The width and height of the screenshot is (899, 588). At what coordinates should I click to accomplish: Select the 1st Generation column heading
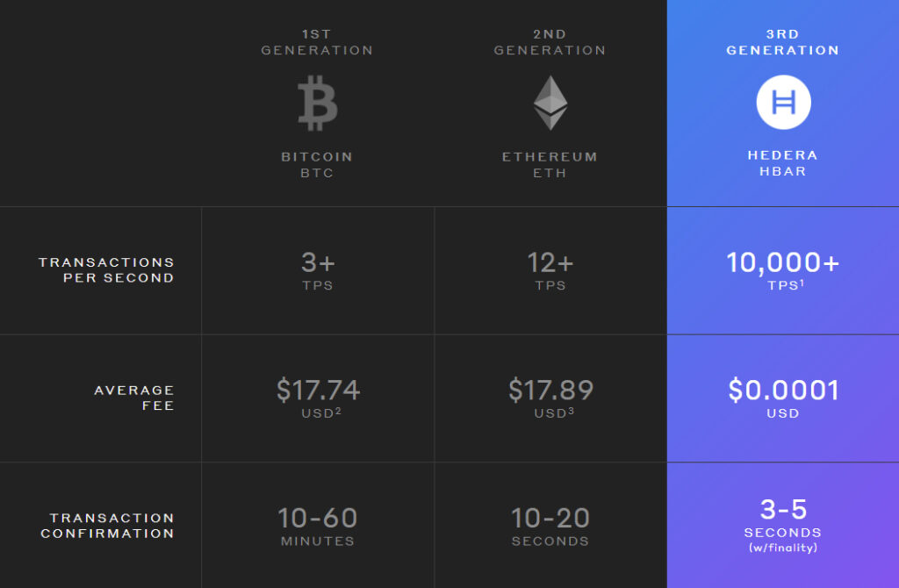click(317, 42)
